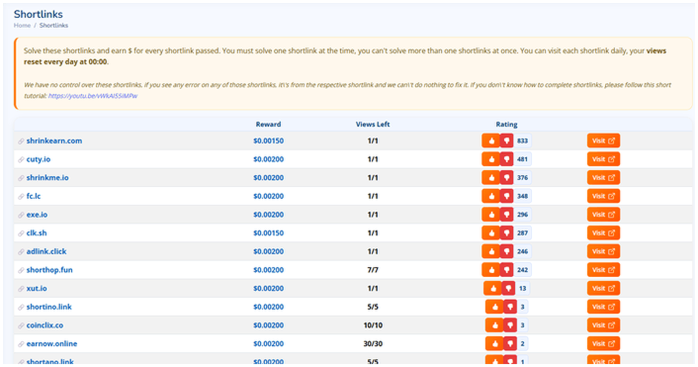
Task: Select the xut.io name
Action: pos(37,289)
